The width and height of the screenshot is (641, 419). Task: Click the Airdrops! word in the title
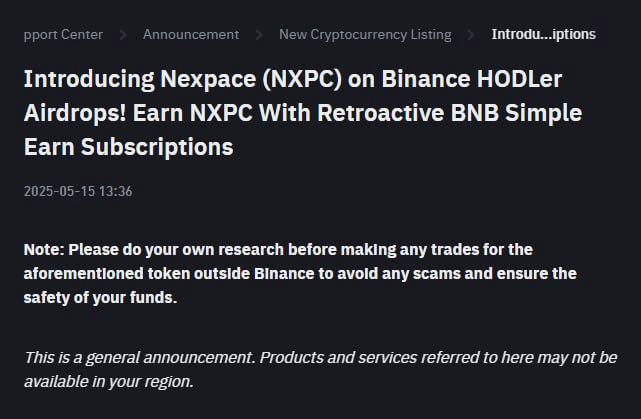point(75,113)
